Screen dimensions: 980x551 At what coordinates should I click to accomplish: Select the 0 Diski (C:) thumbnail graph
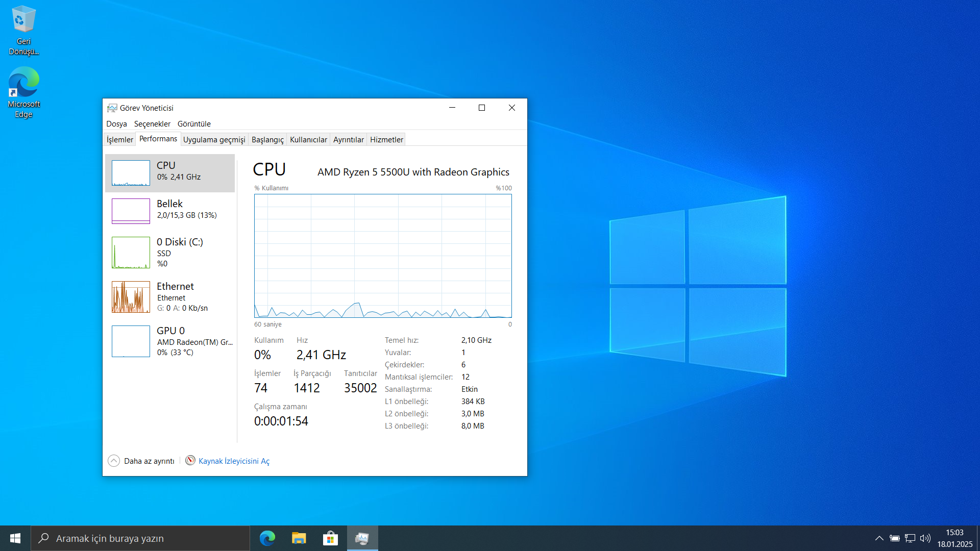click(x=131, y=253)
